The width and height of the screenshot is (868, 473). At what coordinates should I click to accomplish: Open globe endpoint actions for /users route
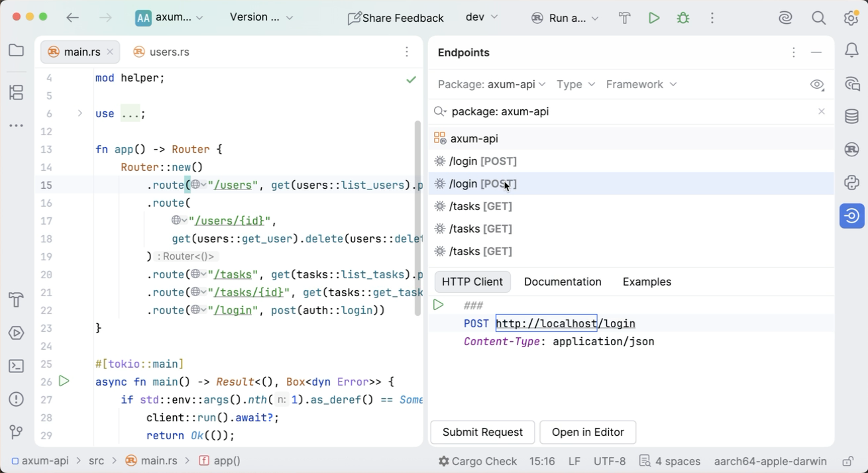tap(199, 185)
